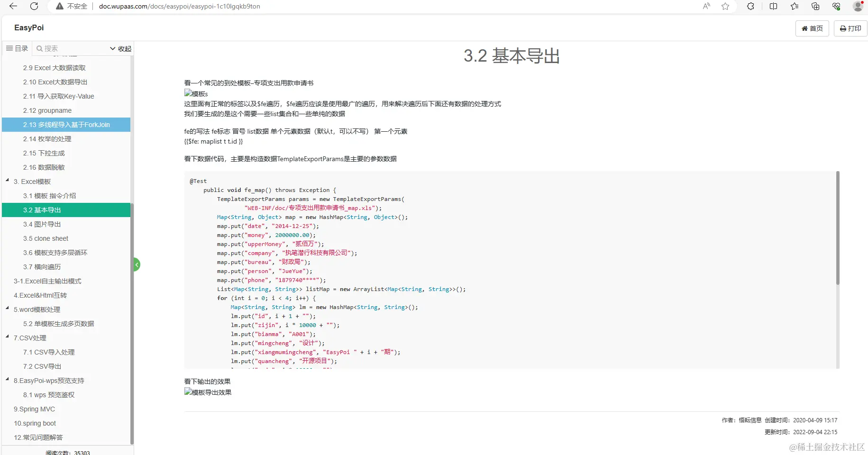Click the 2.13 多线程导入基于ForkJoin link

pos(66,125)
